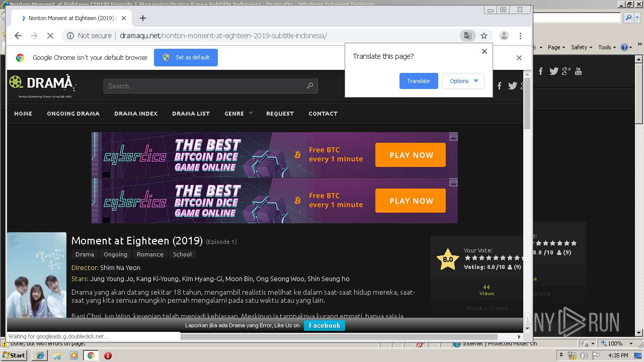
Task: Click the Moment at Eighteen poster
Action: (37, 275)
